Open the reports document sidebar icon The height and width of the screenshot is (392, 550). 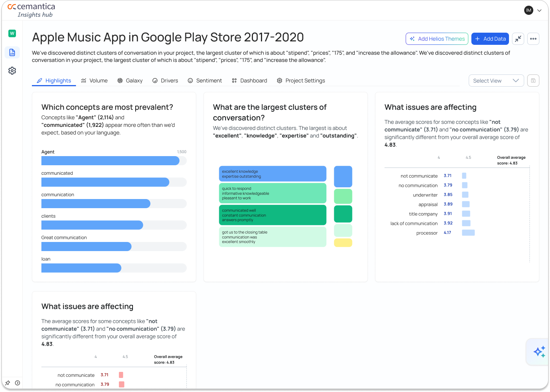12,52
